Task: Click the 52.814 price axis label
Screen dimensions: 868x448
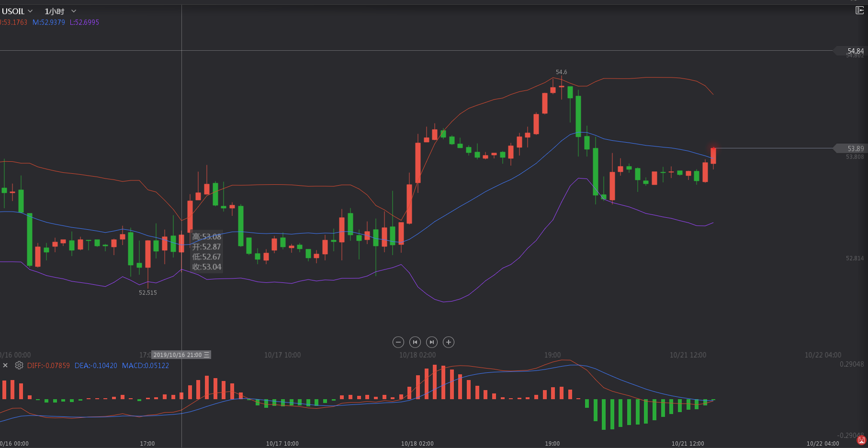Action: click(x=855, y=258)
